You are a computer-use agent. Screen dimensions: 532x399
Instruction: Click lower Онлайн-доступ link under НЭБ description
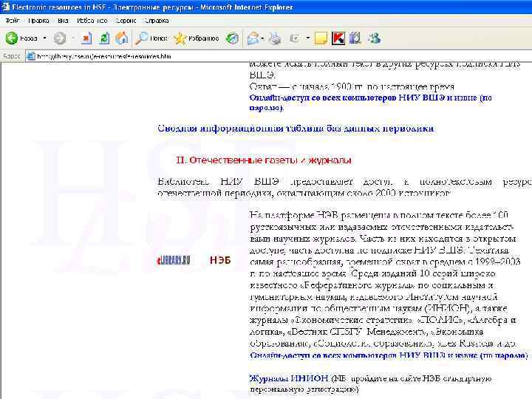[389, 355]
